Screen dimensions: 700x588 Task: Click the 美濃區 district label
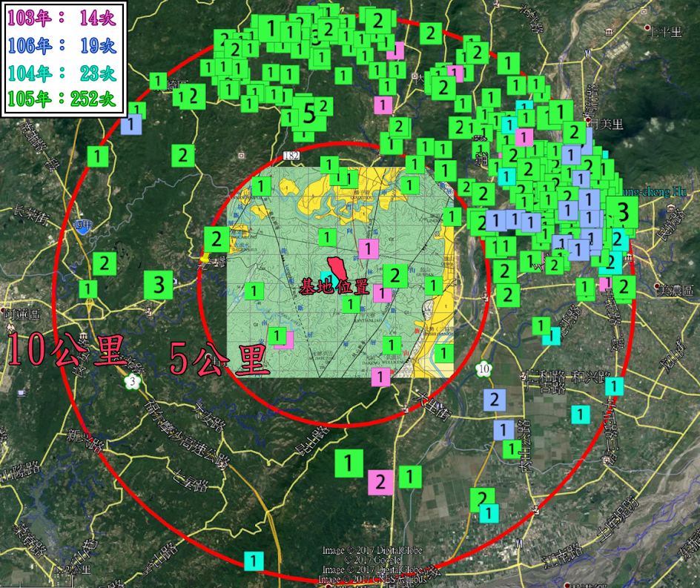coord(676,291)
